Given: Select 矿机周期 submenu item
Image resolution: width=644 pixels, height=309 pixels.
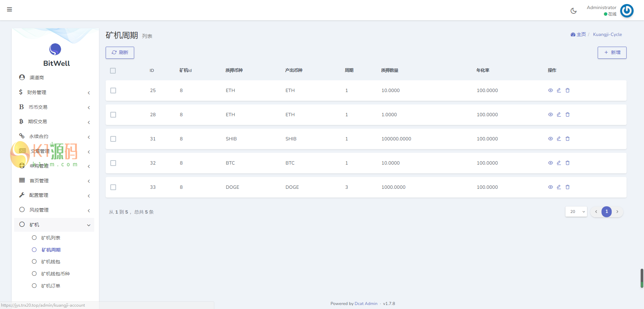Looking at the screenshot, I should pyautogui.click(x=51, y=250).
